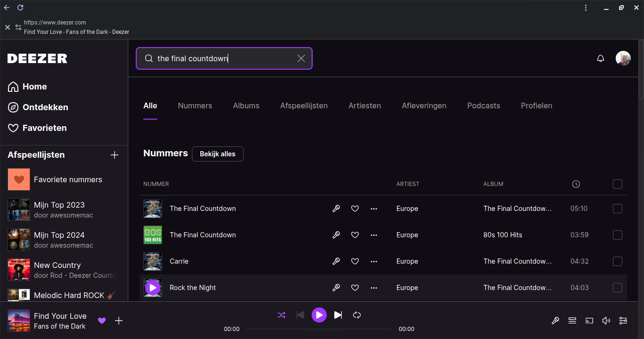Open audio settings equalizer icon
Viewport: 644px width, 339px height.
click(x=623, y=321)
